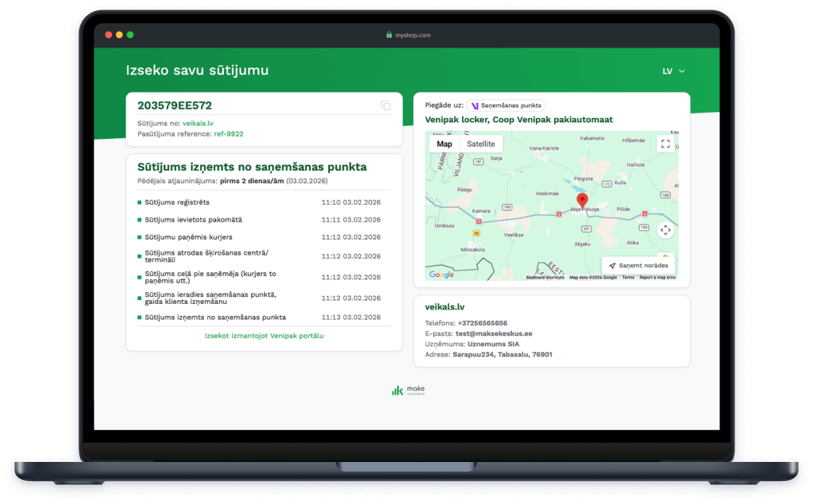Click the Venipak logo in pickup badge

[x=475, y=106]
